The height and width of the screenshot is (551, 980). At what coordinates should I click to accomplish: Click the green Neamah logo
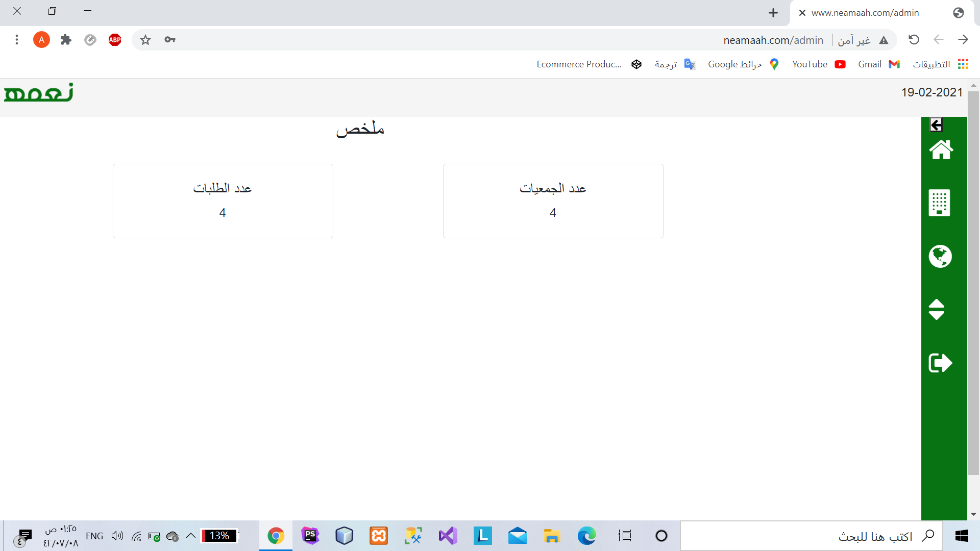tap(39, 93)
